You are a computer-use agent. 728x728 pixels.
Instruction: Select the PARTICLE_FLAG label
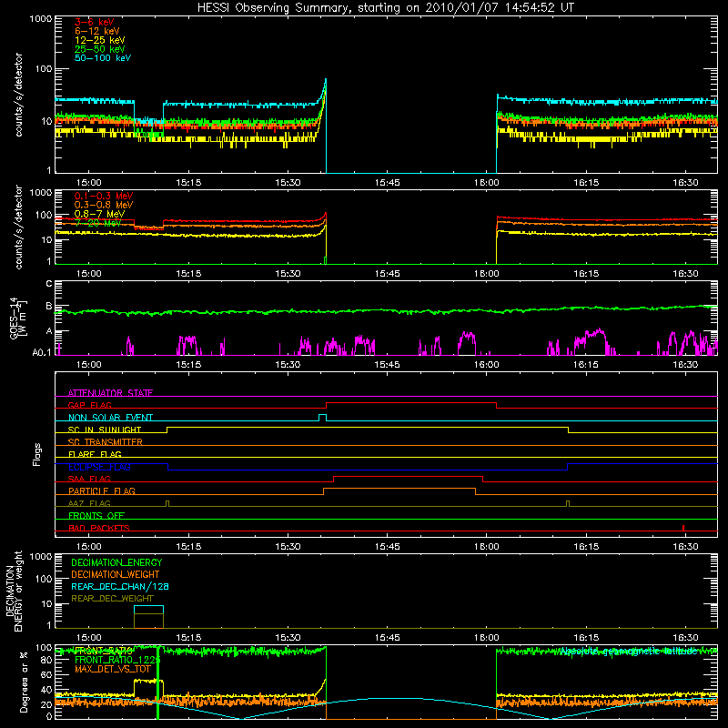tap(102, 490)
